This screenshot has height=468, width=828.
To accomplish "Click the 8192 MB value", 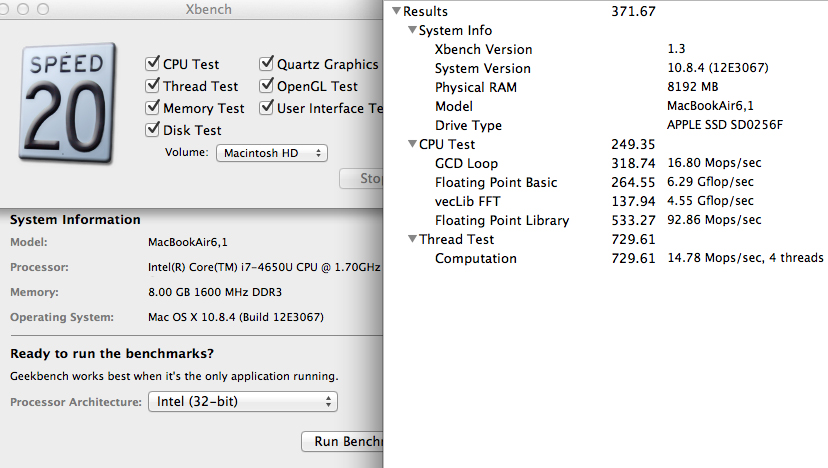I will click(x=692, y=87).
